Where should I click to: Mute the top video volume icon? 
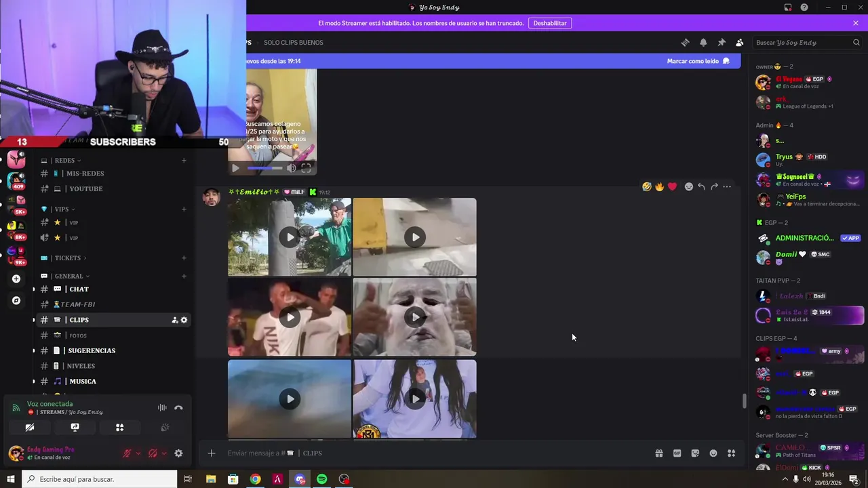coord(291,168)
